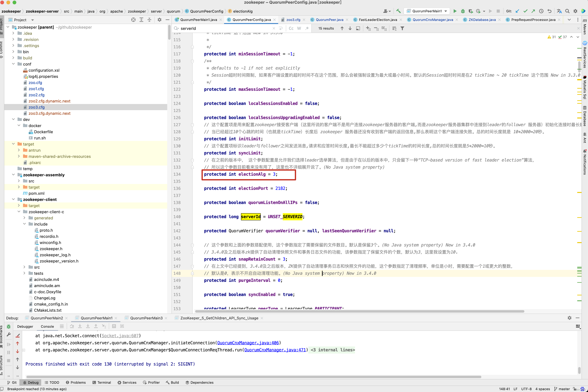
Task: Click master branch in status bar
Action: pyautogui.click(x=562, y=389)
